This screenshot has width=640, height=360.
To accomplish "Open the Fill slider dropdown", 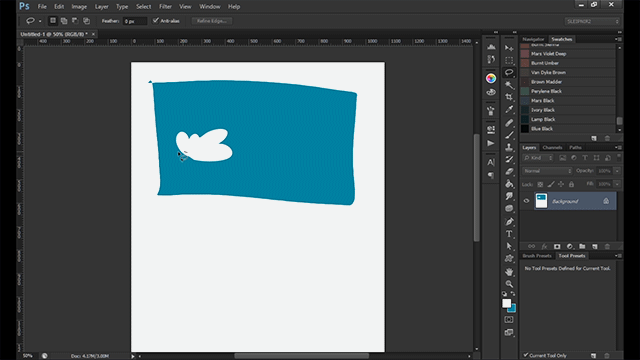I will point(617,184).
